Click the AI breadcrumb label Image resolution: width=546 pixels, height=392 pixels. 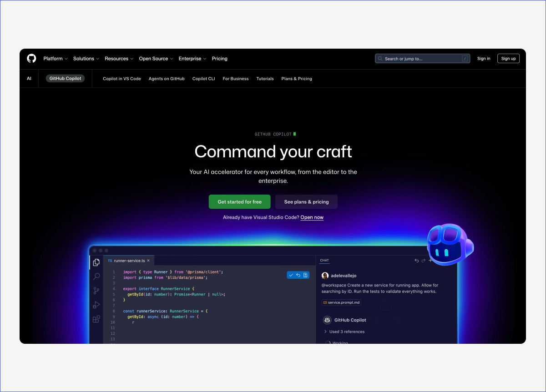pos(29,79)
